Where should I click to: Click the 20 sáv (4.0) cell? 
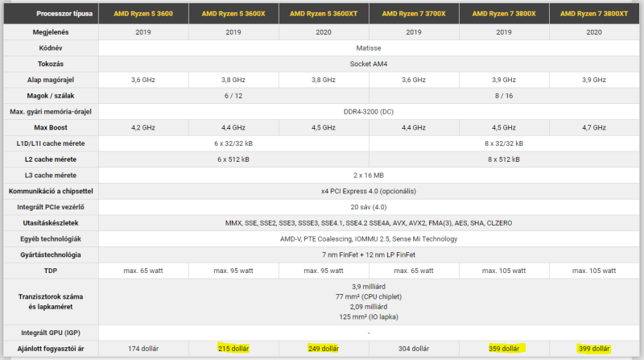[x=369, y=207]
